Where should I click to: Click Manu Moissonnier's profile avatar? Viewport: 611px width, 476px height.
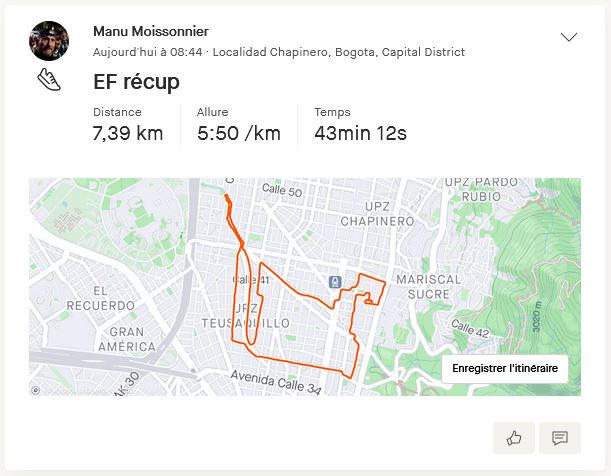tap(49, 41)
